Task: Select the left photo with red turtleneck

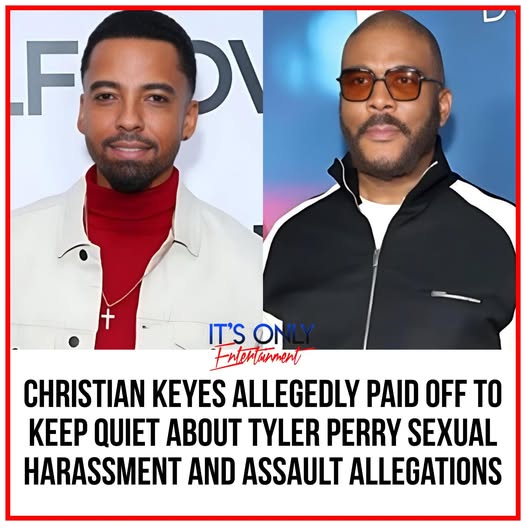Action: pyautogui.click(x=137, y=180)
